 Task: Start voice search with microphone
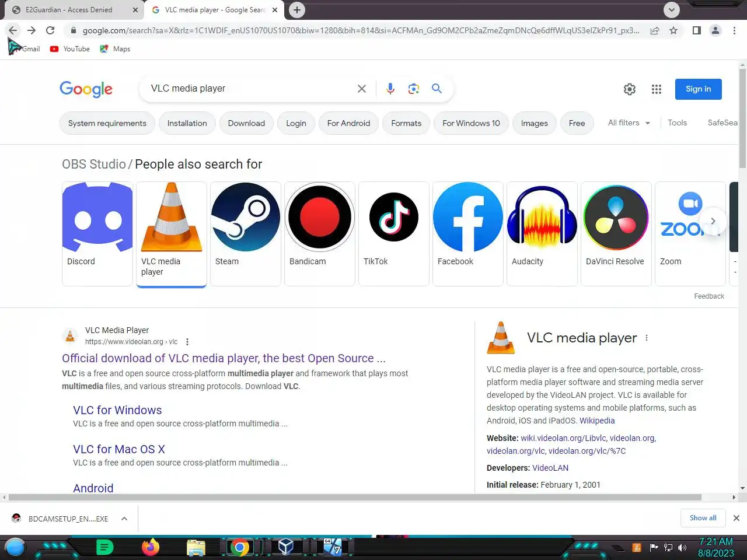[x=390, y=89]
